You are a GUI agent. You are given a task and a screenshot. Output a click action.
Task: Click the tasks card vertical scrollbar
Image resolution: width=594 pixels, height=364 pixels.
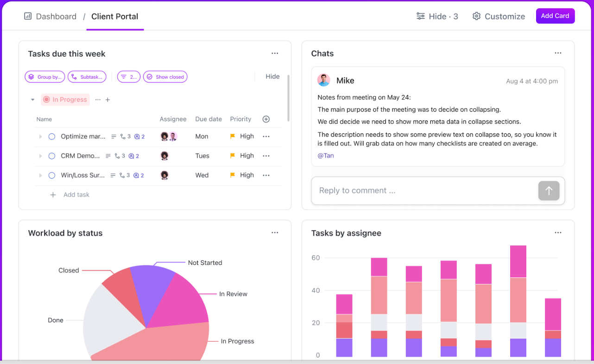[289, 98]
